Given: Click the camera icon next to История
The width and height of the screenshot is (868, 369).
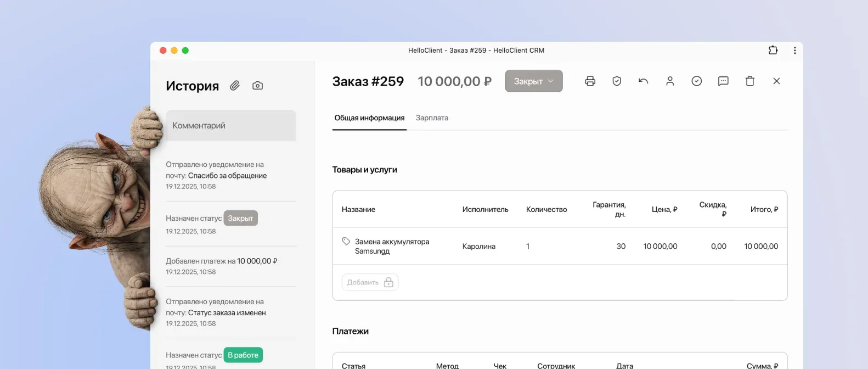Looking at the screenshot, I should click(x=257, y=86).
